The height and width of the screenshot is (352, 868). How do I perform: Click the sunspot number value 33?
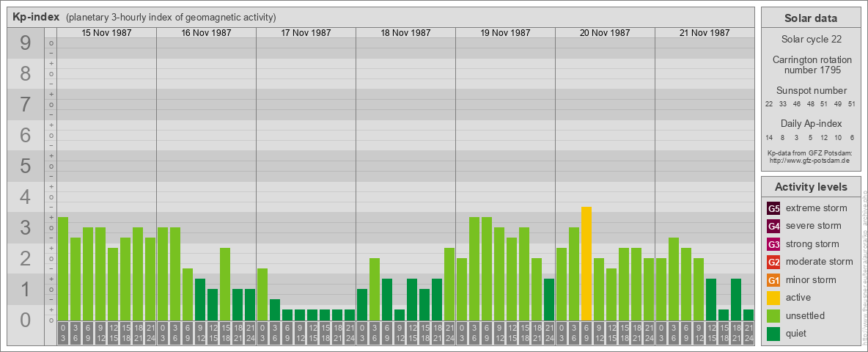[783, 104]
